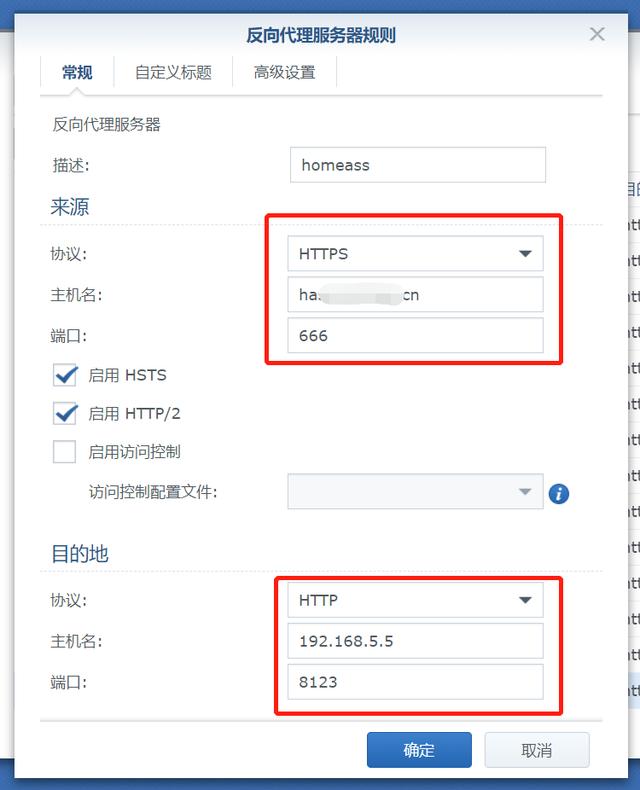Open the destination protocol HTTP dropdown

click(415, 600)
